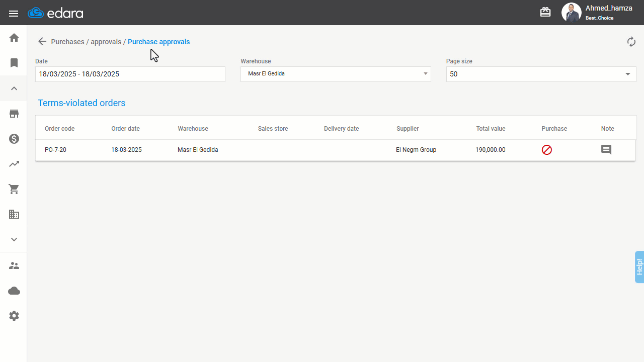The width and height of the screenshot is (644, 362).
Task: Go to Home in the sidebar
Action: click(14, 38)
